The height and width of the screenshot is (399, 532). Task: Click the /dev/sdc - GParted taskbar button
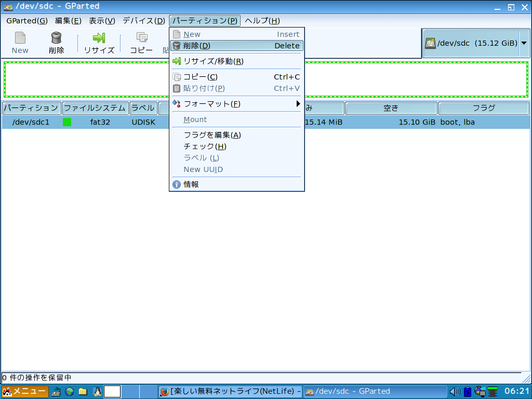point(374,392)
